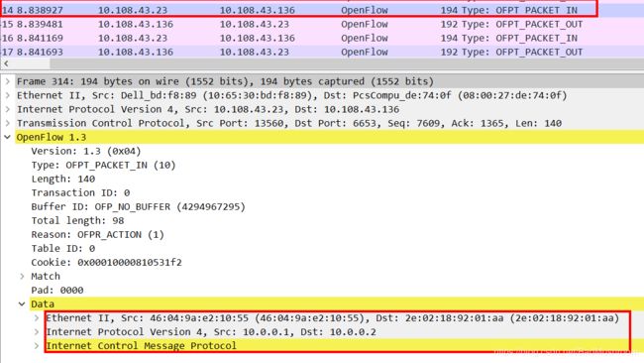Expand the Ethernet II Dell_bd:f8:89 row
The width and height of the screenshot is (644, 363).
[x=7, y=95]
